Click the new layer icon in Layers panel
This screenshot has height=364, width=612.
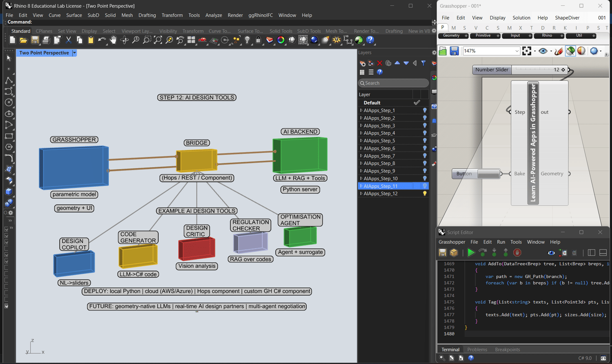tap(362, 63)
